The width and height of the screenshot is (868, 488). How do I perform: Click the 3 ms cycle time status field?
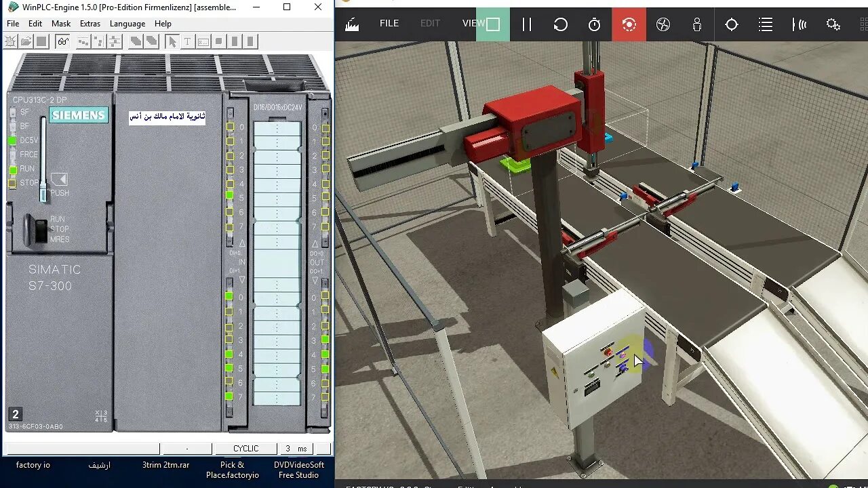pos(296,449)
